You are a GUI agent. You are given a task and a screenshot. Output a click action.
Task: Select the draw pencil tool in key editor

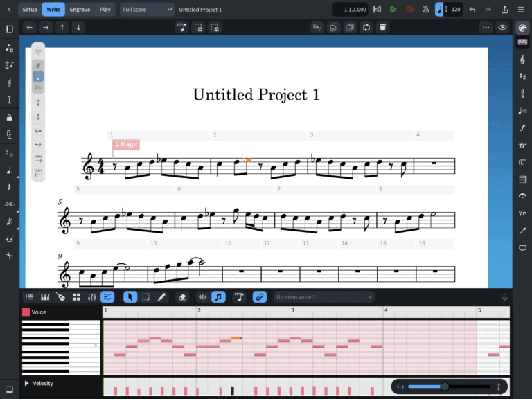161,296
